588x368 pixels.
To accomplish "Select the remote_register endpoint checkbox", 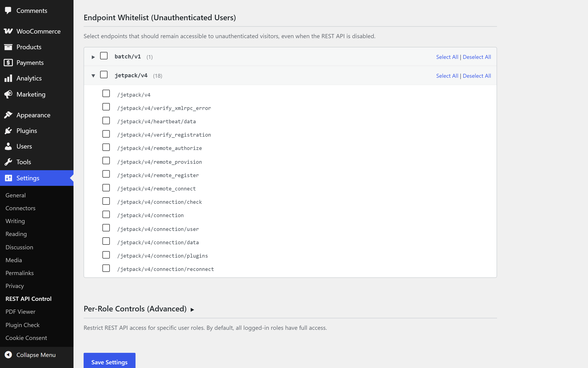I will (106, 174).
